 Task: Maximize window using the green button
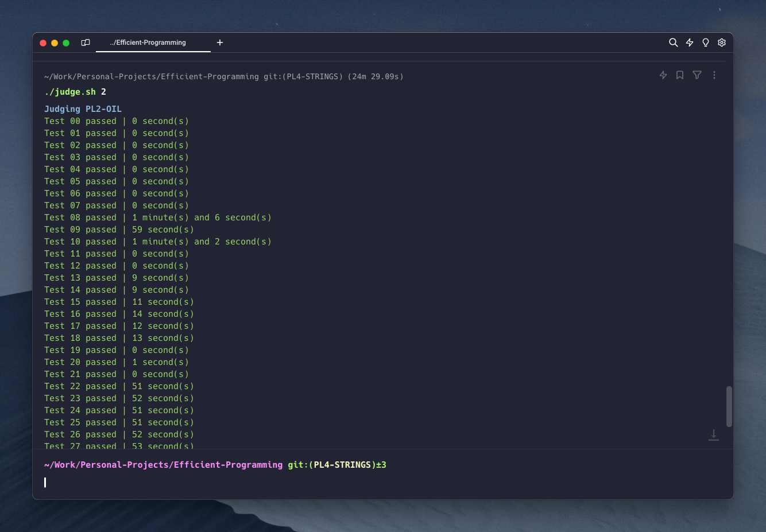tap(66, 43)
